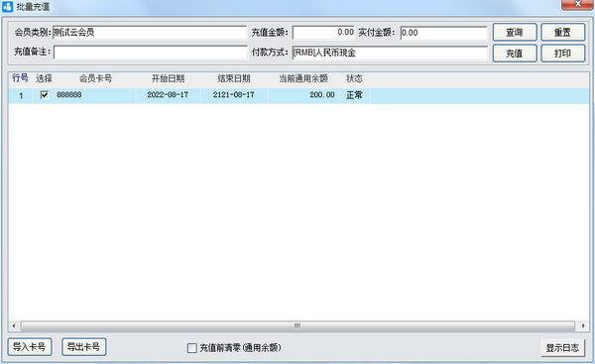Select the status cell 正常
Image resolution: width=595 pixels, height=364 pixels.
354,95
